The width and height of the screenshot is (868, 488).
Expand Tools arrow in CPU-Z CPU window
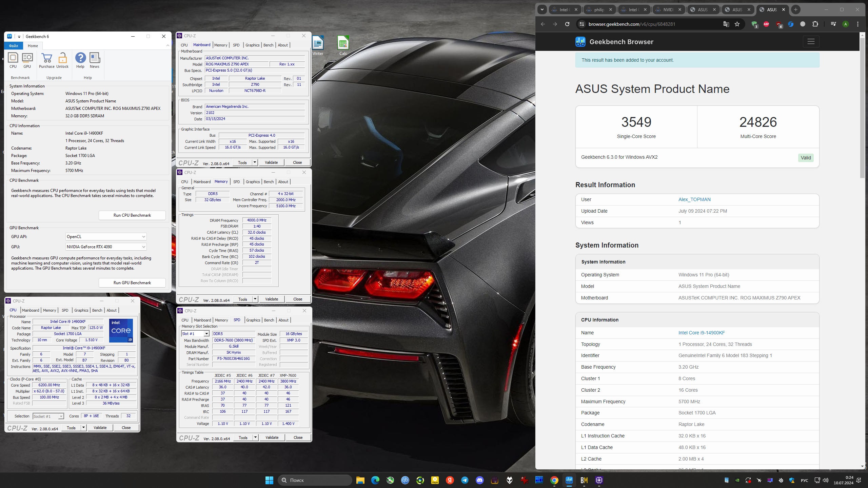tap(83, 428)
